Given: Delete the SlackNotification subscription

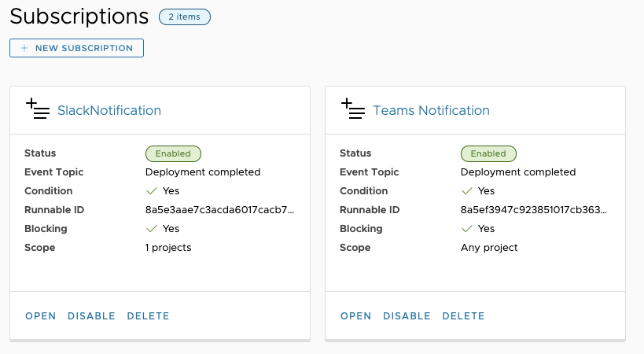Looking at the screenshot, I should pyautogui.click(x=148, y=316).
